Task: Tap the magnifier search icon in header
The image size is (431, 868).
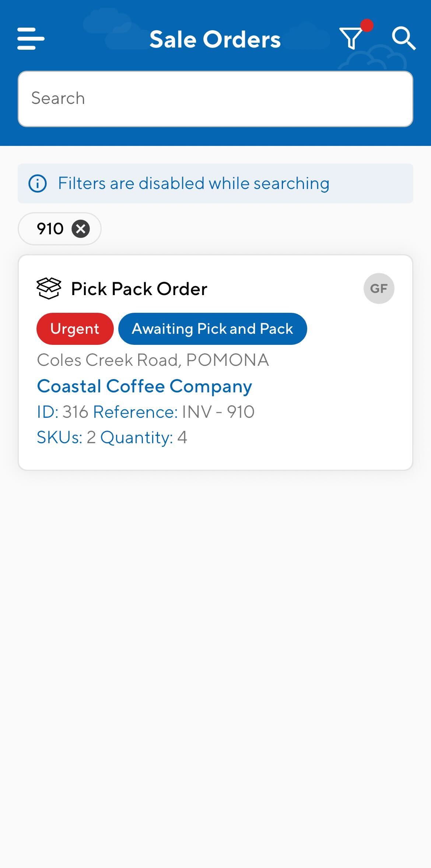Action: click(x=404, y=38)
